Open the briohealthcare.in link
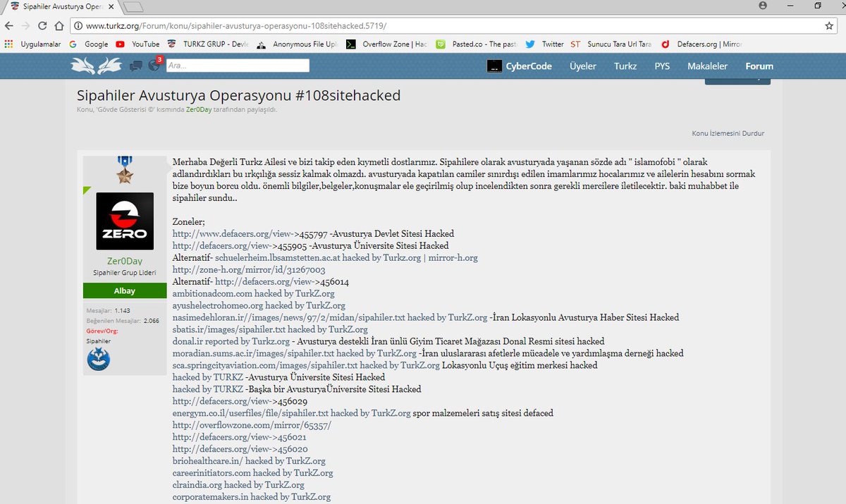The width and height of the screenshot is (846, 504). click(249, 461)
